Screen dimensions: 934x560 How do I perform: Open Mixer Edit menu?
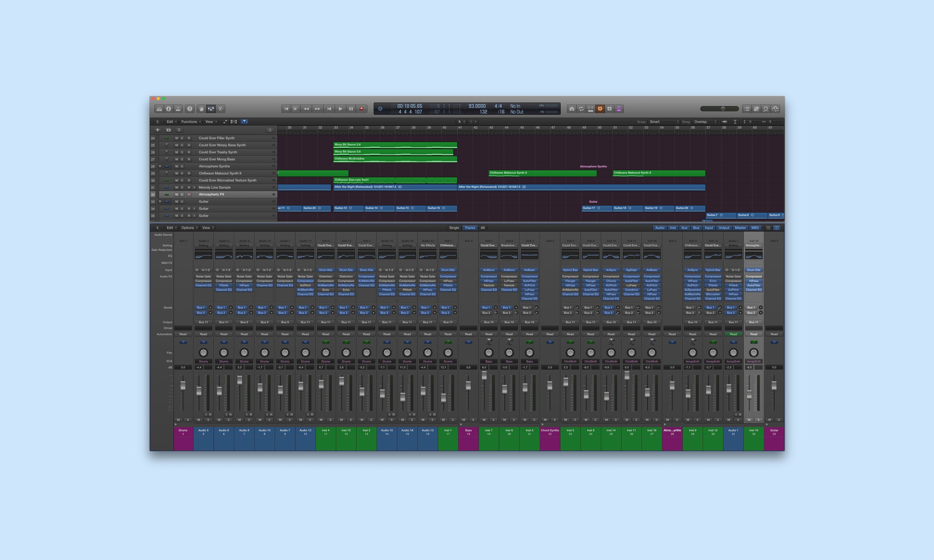pos(172,228)
